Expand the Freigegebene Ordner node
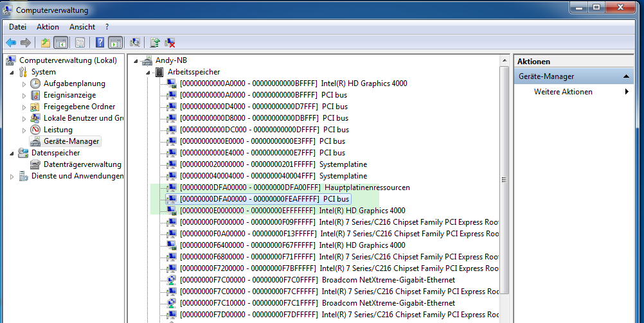The height and width of the screenshot is (323, 644). click(x=24, y=107)
